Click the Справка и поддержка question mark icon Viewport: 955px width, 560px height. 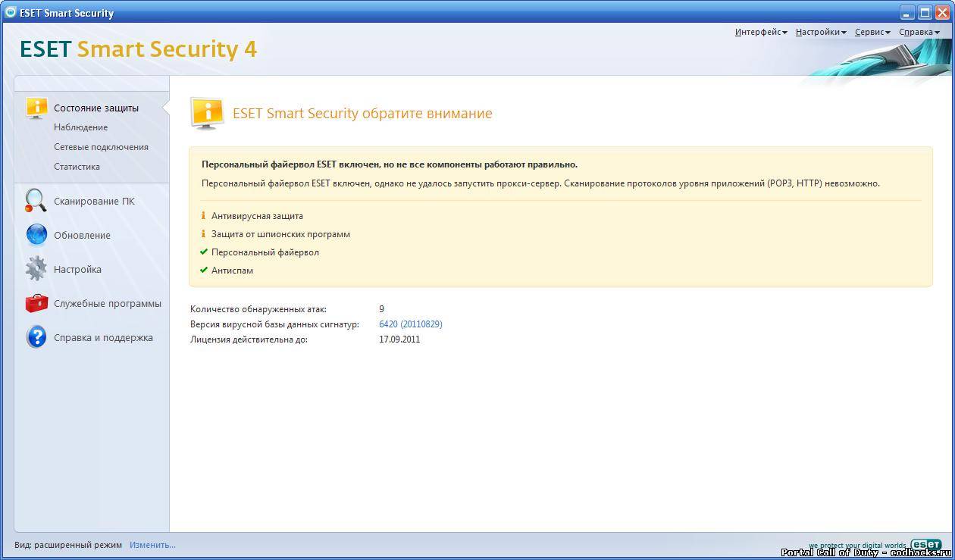[36, 337]
